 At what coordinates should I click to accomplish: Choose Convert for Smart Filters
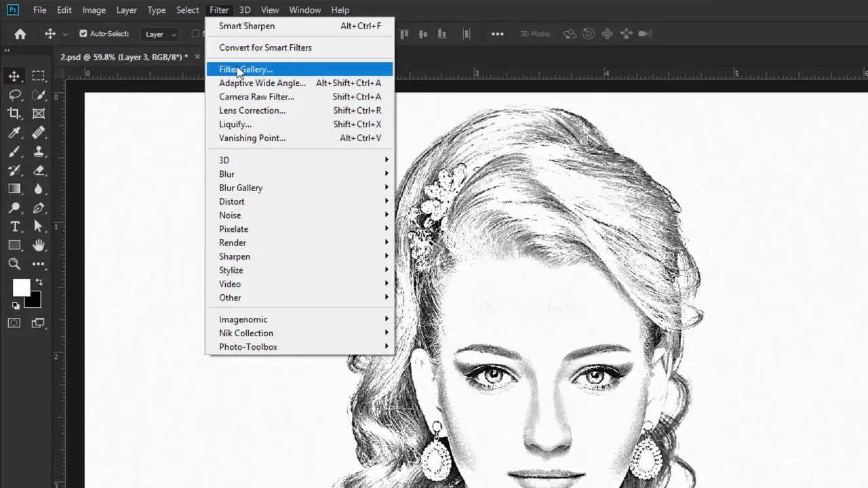(298, 47)
